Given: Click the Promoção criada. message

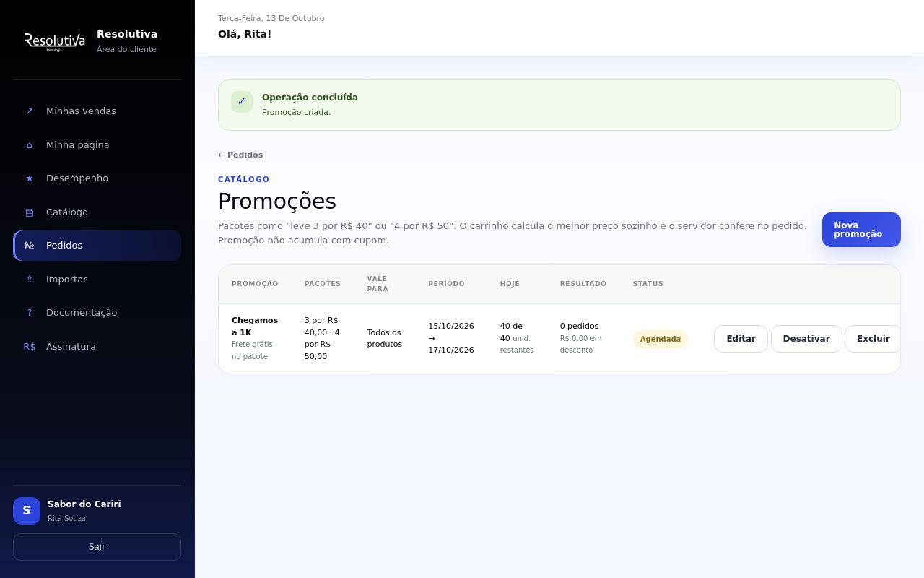Looking at the screenshot, I should point(296,113).
